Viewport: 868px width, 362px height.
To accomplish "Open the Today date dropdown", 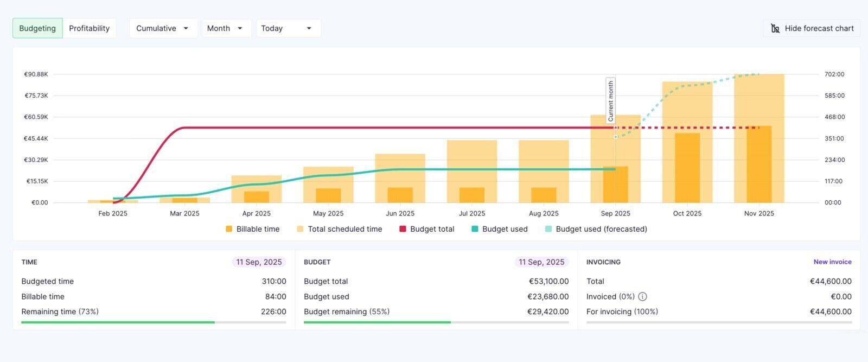I will point(289,28).
